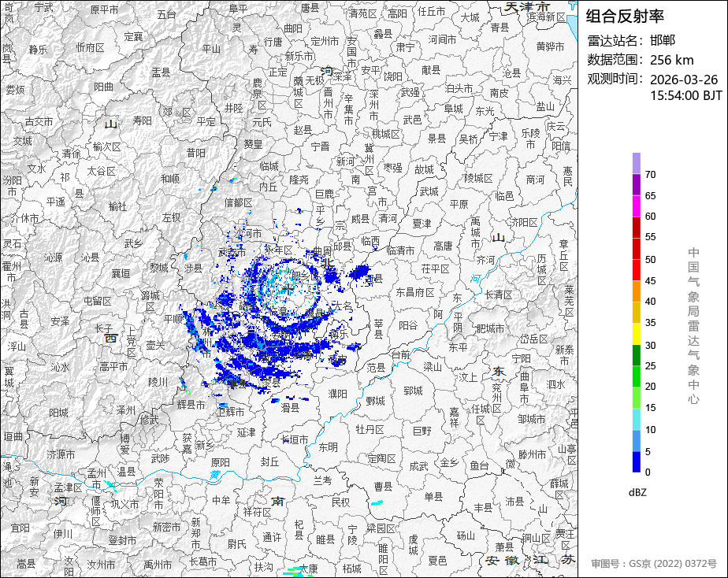This screenshot has width=728, height=578.
Task: Click the 齐河 map label
Action: (x=485, y=260)
